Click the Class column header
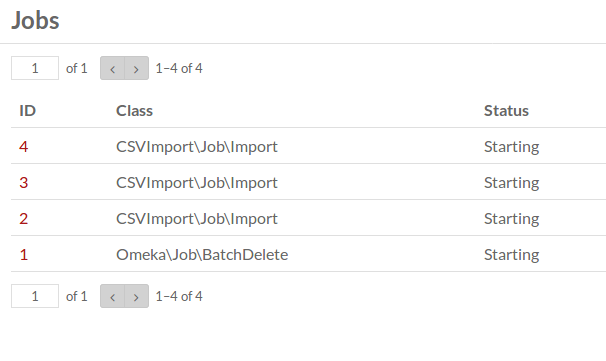This screenshot has height=361, width=606. (134, 111)
